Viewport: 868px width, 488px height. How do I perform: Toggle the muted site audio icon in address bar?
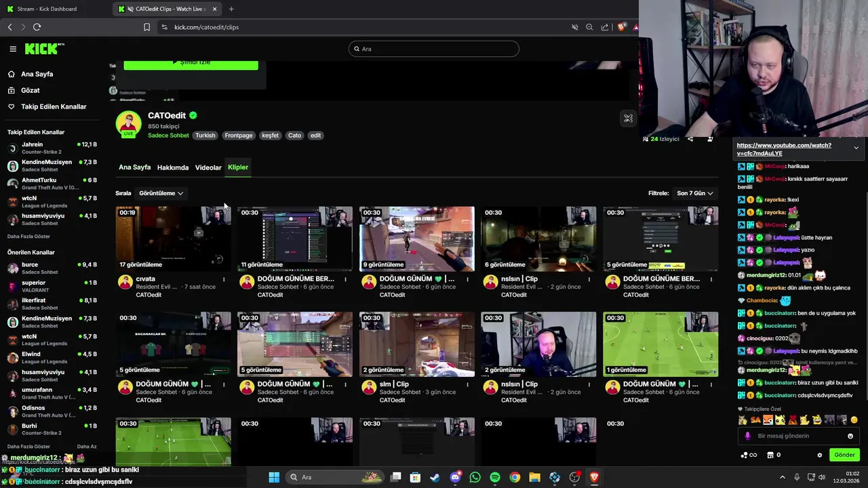[574, 27]
